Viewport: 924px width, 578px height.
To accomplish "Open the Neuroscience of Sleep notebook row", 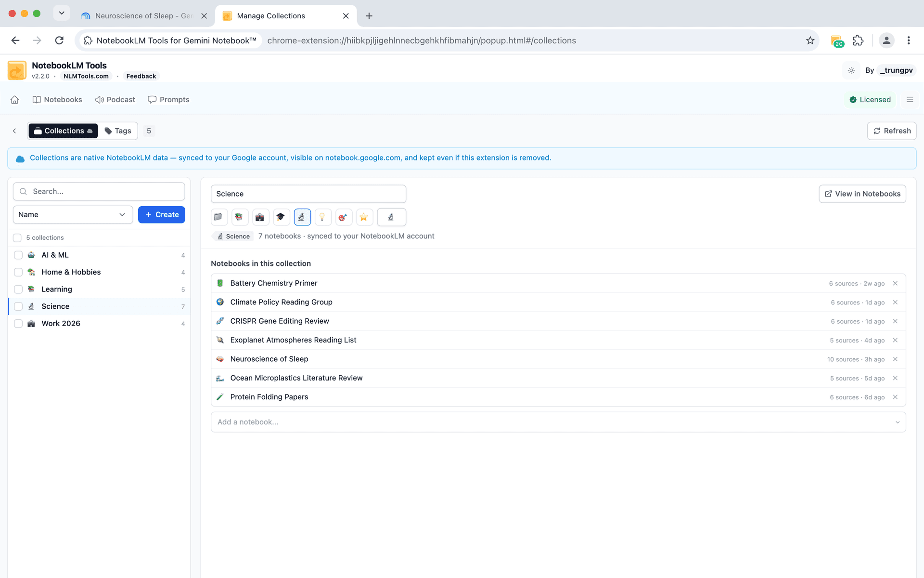I will coord(558,359).
